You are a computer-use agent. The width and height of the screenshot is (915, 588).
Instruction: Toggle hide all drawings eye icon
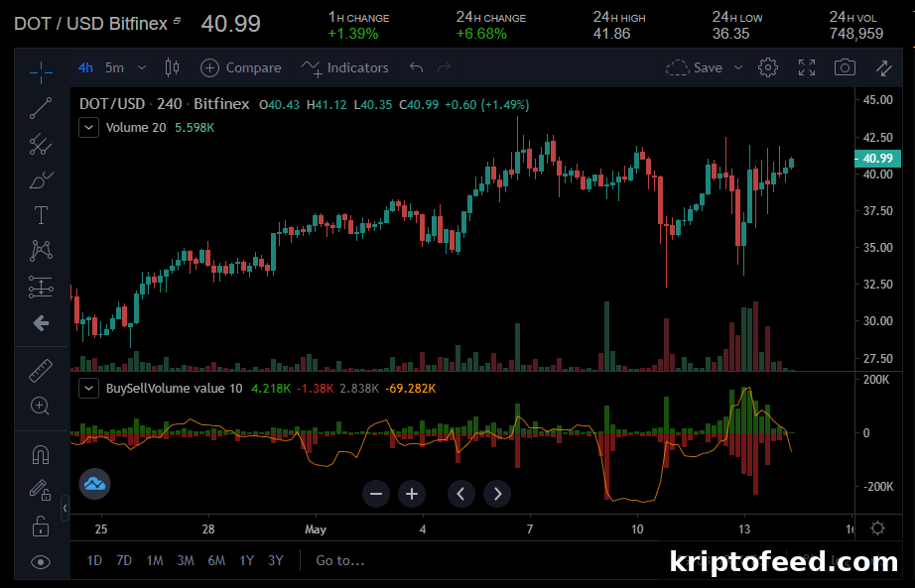[x=41, y=562]
